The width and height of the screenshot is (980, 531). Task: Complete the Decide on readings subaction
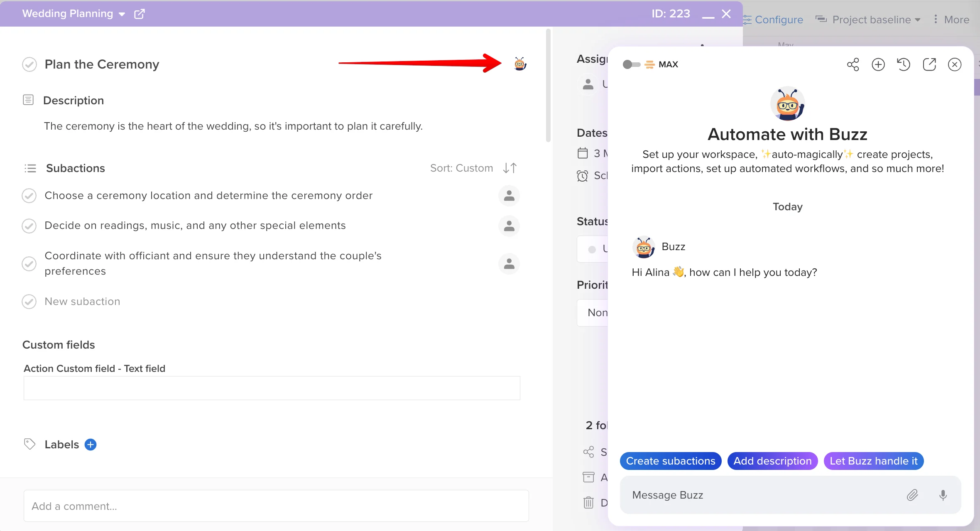tap(29, 226)
